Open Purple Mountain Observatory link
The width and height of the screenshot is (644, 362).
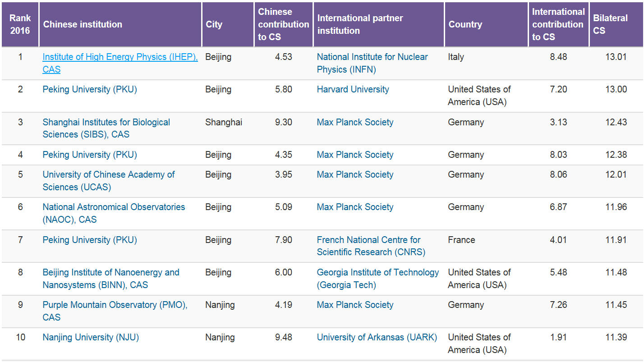(x=115, y=305)
